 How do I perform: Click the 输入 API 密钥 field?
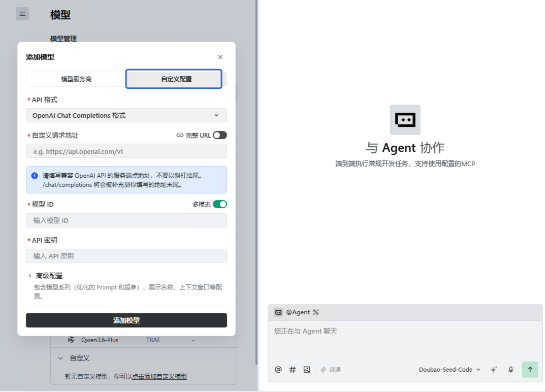click(x=126, y=256)
